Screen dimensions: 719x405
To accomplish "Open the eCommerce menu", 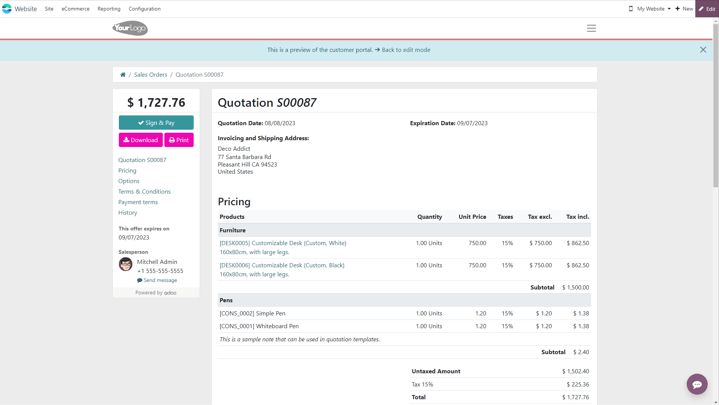I will click(x=75, y=9).
